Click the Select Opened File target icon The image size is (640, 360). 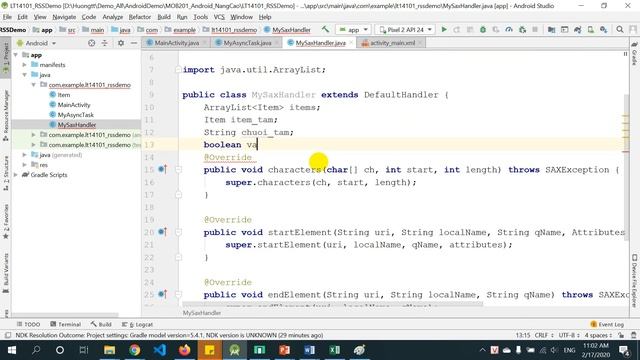click(x=91, y=43)
